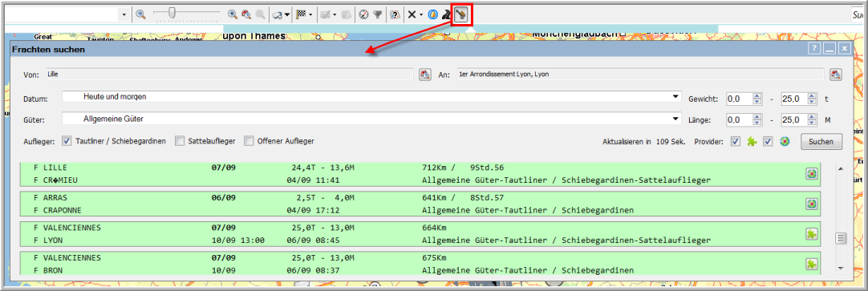Image resolution: width=868 pixels, height=291 pixels.
Task: Open provider icon for LILLE to CRÉMIEU freight
Action: [x=812, y=174]
